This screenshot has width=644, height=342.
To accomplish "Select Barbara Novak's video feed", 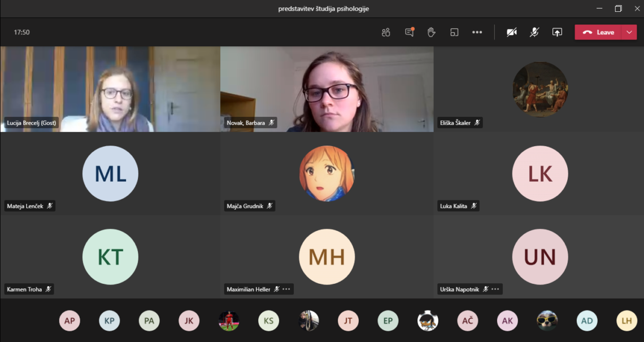I will (x=327, y=89).
